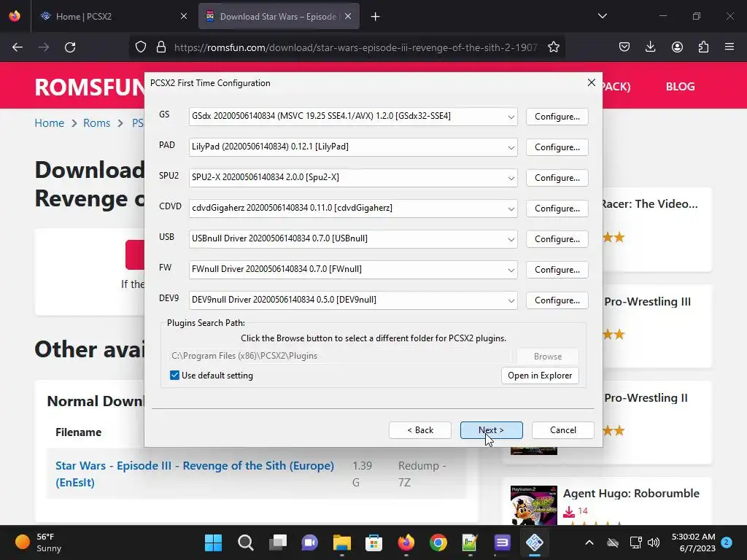Proceed with the Next button
This screenshot has width=747, height=560.
pyautogui.click(x=491, y=430)
